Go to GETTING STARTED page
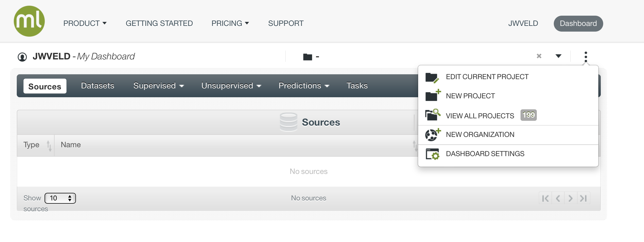644x242 pixels. point(159,23)
